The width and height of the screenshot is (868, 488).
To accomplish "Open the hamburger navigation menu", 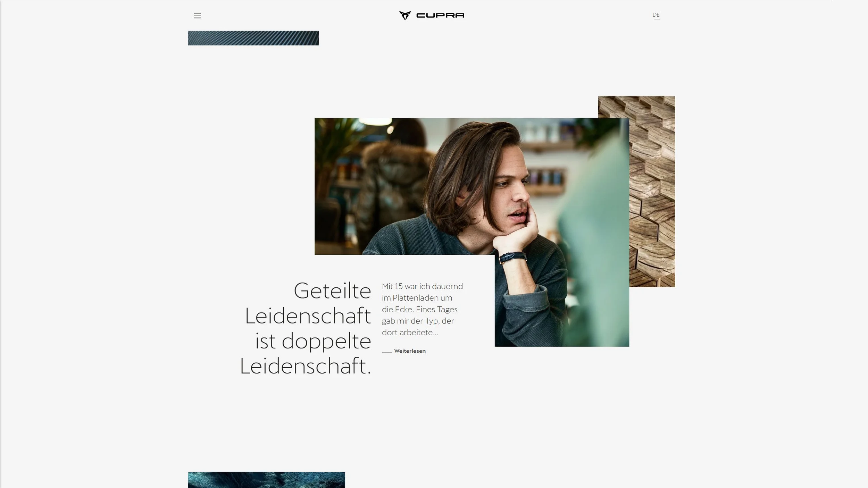I will pos(197,16).
